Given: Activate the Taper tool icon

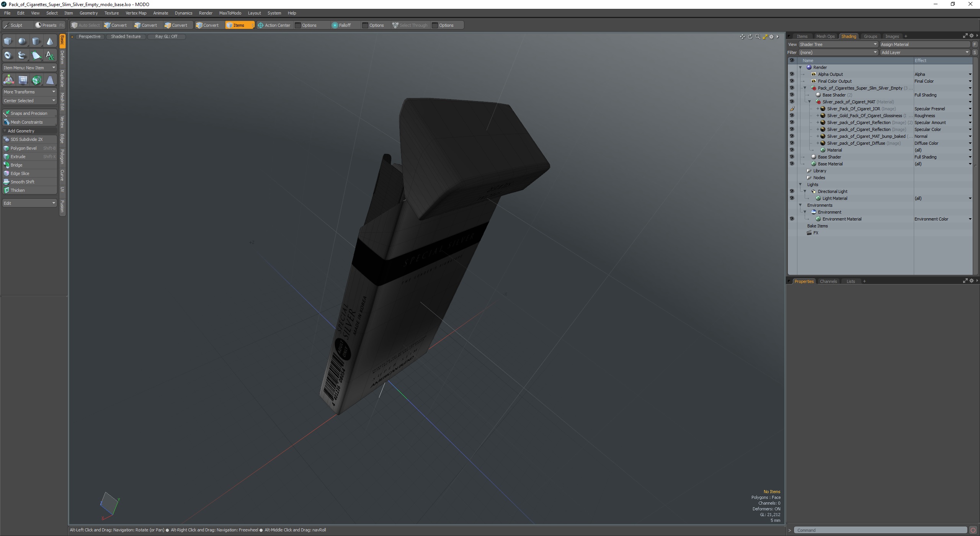Looking at the screenshot, I should pos(50,80).
